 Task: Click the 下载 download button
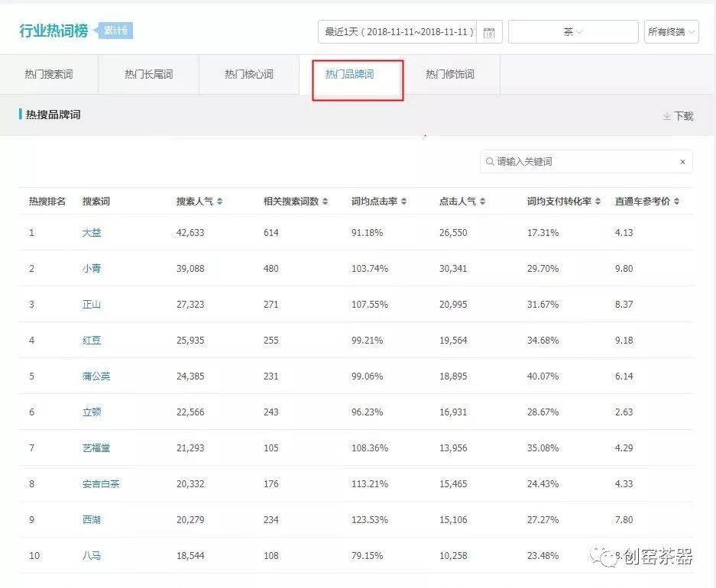[678, 116]
